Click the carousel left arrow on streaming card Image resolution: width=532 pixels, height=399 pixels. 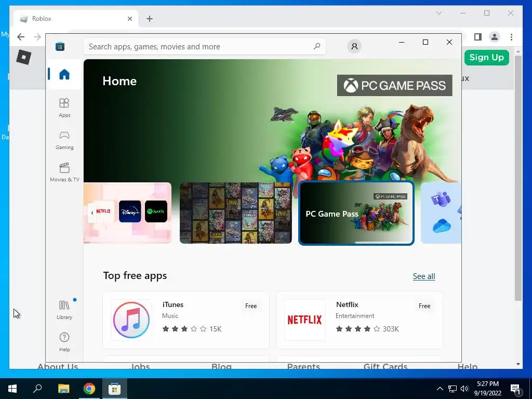[x=92, y=212]
